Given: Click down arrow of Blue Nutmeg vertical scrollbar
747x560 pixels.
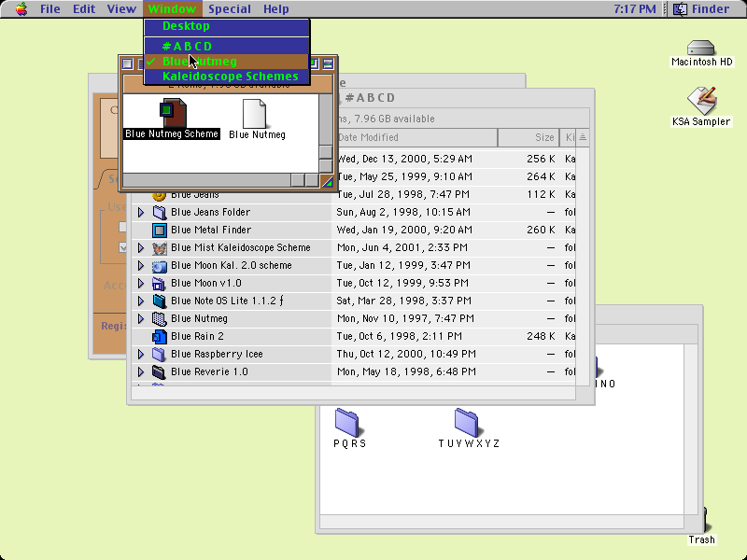Looking at the screenshot, I should 325,166.
